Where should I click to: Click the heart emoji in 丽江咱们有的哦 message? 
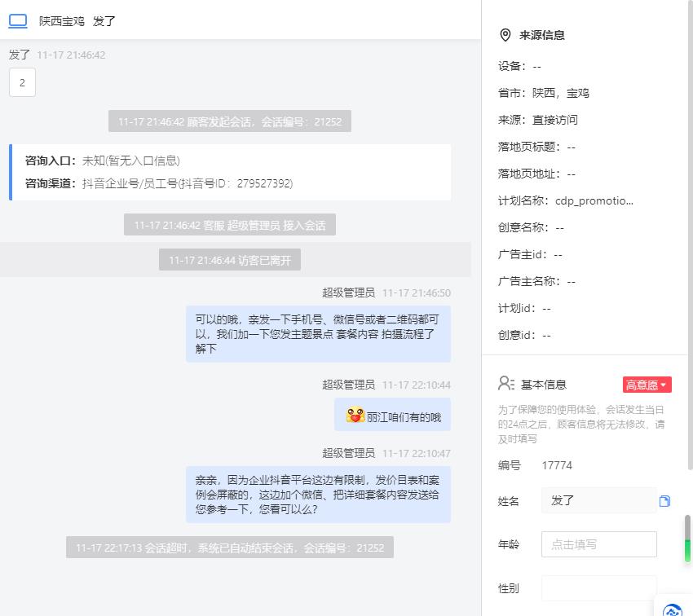(x=355, y=416)
